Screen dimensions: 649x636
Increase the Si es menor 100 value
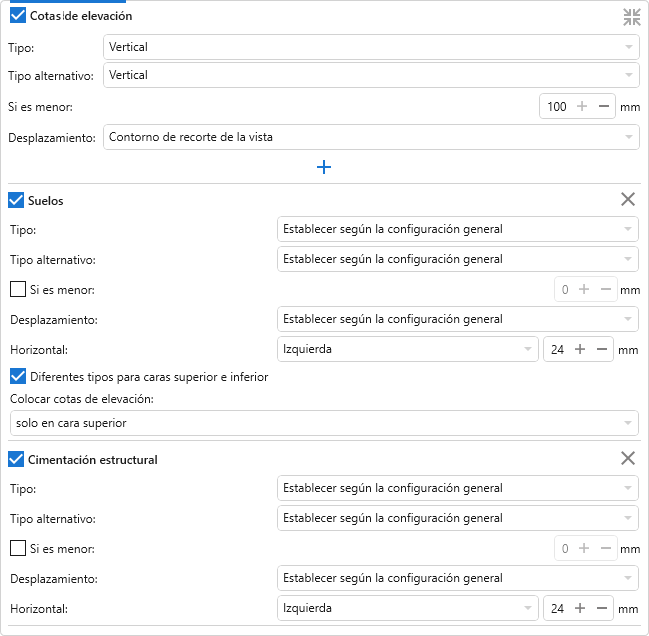[582, 107]
